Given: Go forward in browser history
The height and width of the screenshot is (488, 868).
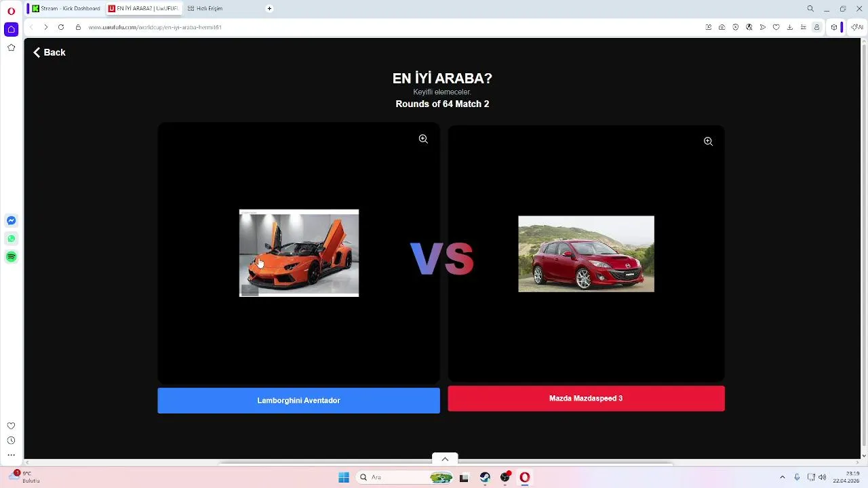Looking at the screenshot, I should (45, 27).
